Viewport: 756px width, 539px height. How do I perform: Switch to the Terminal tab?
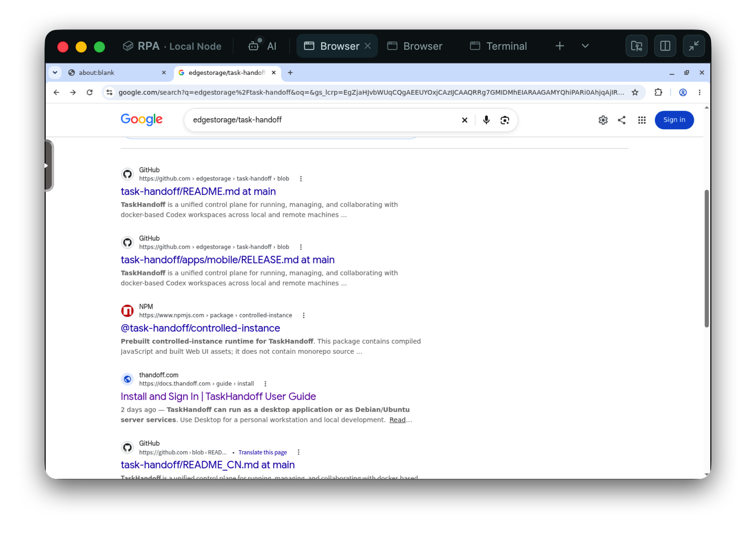(498, 46)
